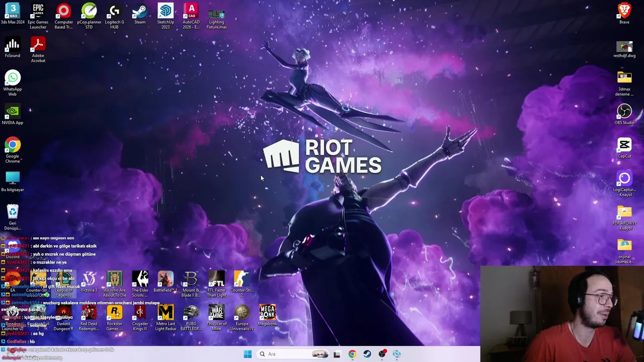Open the Windows Start menu button
This screenshot has width=644, height=362.
coord(248,354)
